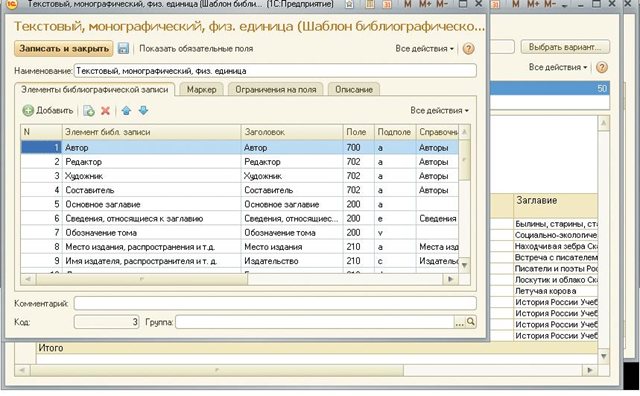Screen dimensions: 640x396
Task: Open help in the background window
Action: (x=602, y=67)
